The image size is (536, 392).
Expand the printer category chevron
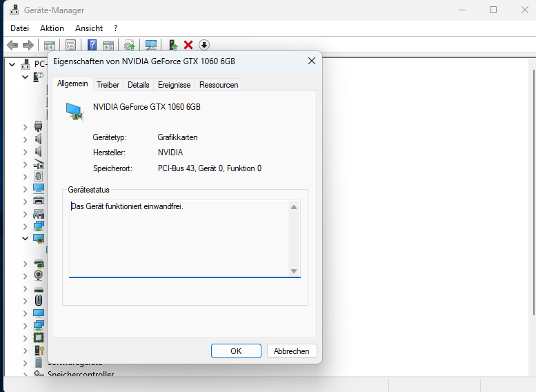[x=25, y=202]
